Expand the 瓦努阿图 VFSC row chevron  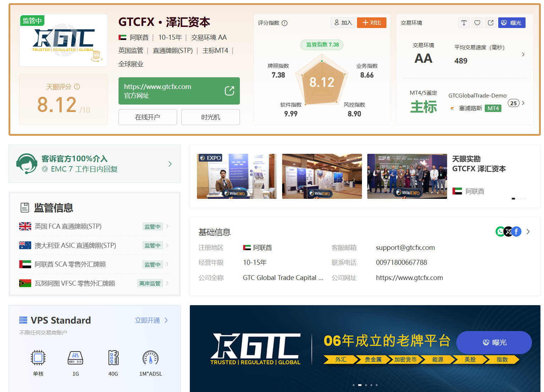click(x=167, y=283)
